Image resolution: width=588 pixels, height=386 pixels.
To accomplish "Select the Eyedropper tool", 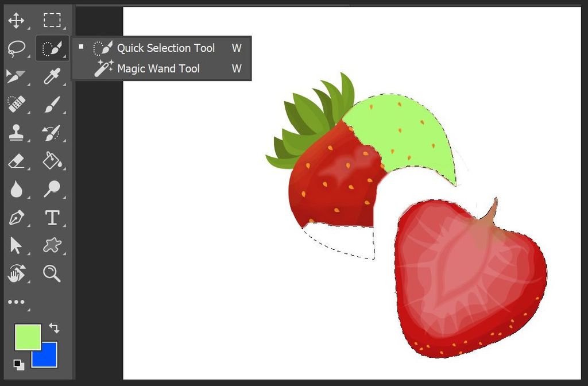I will [52, 76].
